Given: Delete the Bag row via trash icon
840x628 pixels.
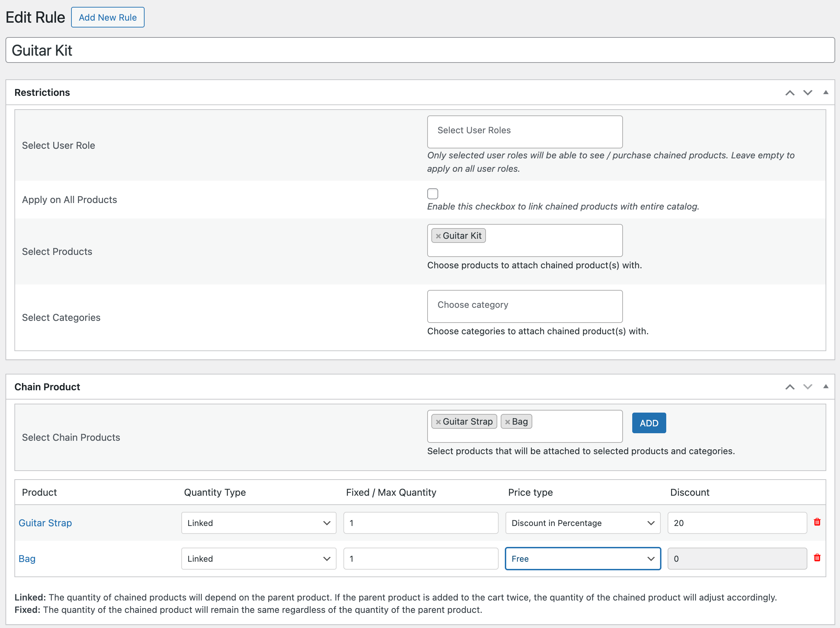Looking at the screenshot, I should pyautogui.click(x=817, y=558).
